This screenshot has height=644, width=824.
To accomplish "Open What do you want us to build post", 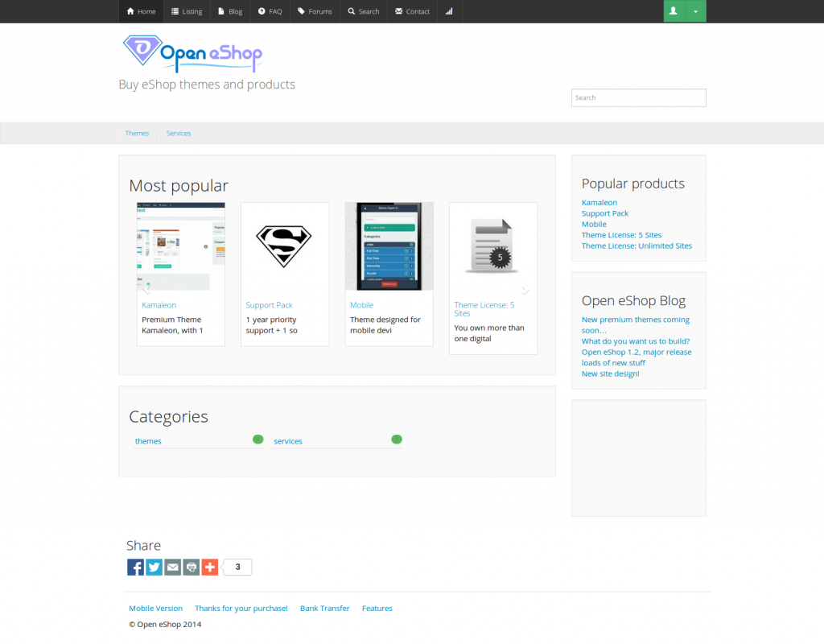I will 636,341.
